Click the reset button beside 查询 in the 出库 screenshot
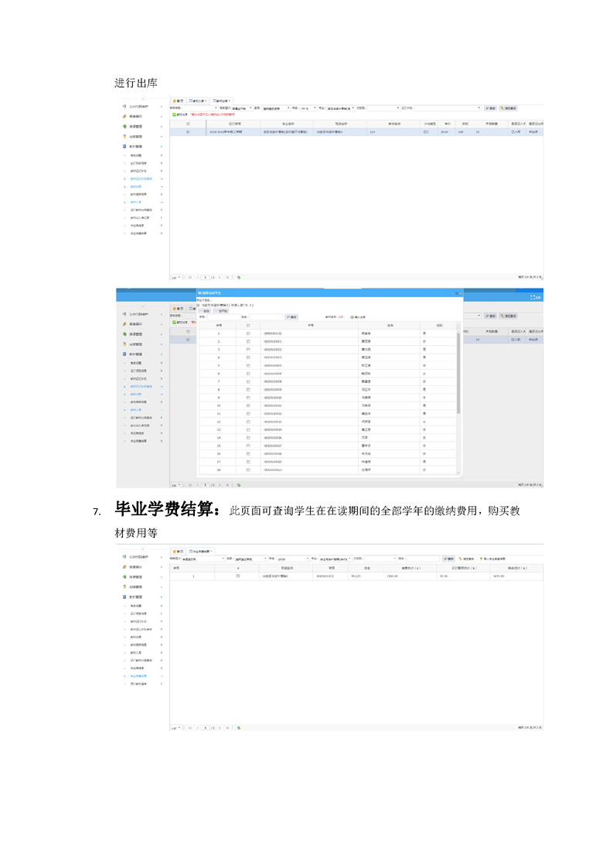The height and width of the screenshot is (868, 613). 508,108
